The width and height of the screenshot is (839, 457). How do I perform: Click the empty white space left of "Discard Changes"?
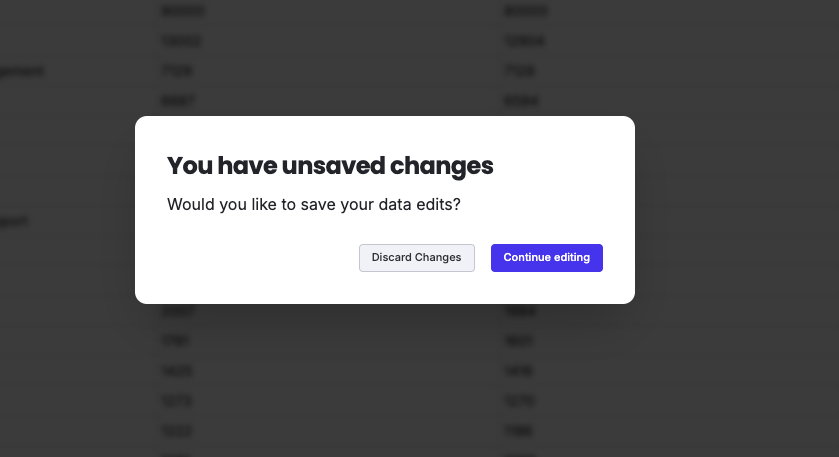pos(260,258)
